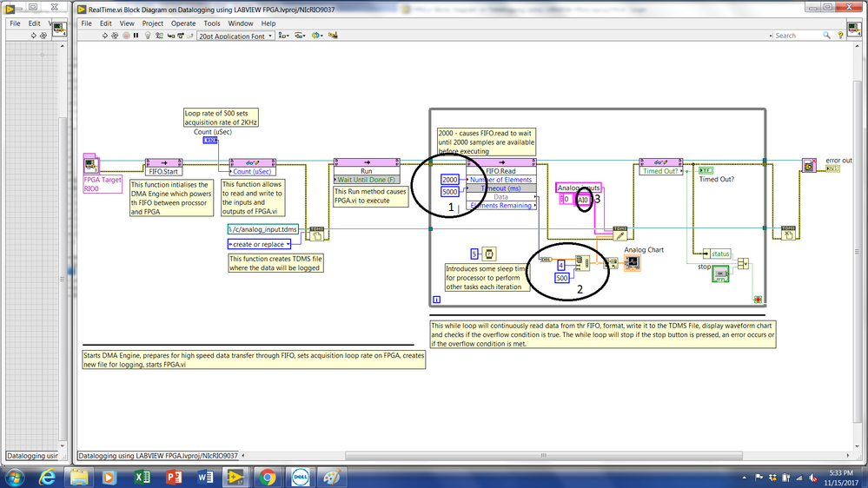The width and height of the screenshot is (868, 488).
Task: Click the TDMS Write function icon
Action: (x=620, y=234)
